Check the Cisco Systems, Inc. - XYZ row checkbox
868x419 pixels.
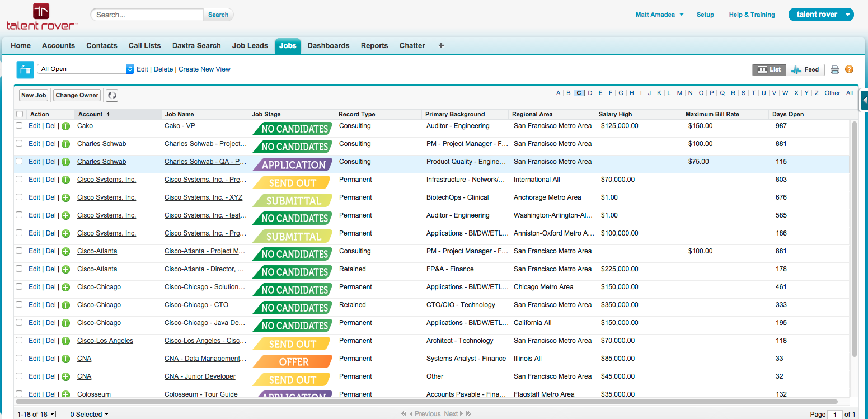click(19, 197)
